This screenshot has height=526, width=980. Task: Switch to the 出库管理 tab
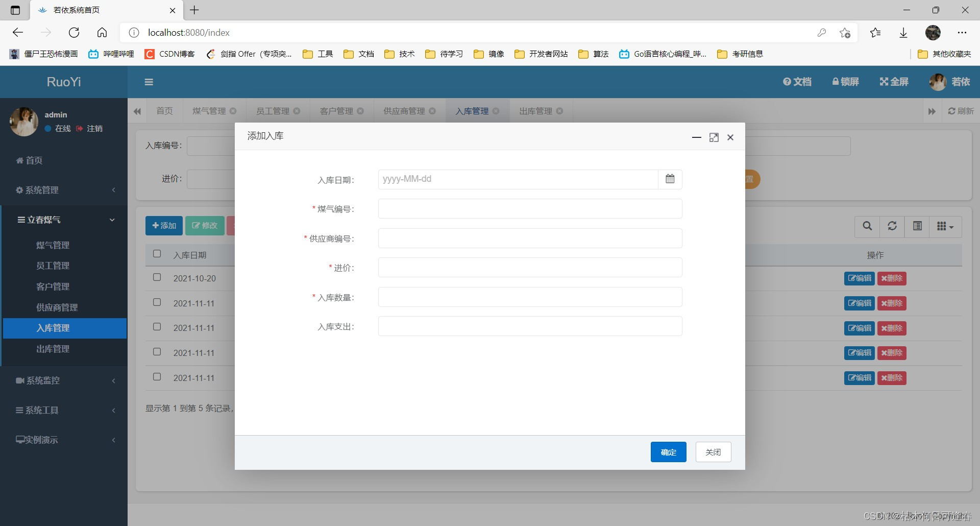tap(536, 111)
